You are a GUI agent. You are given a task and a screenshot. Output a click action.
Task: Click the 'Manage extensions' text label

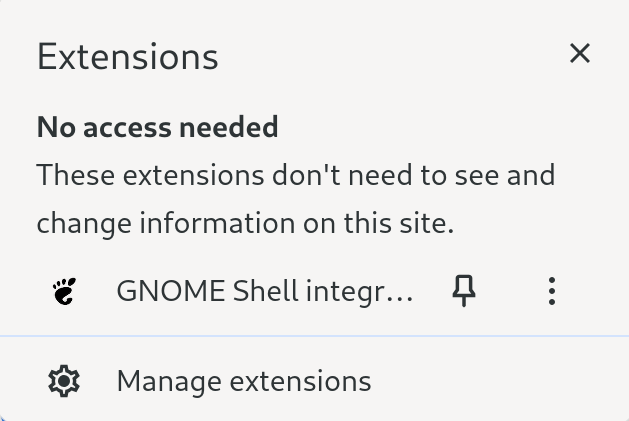243,381
